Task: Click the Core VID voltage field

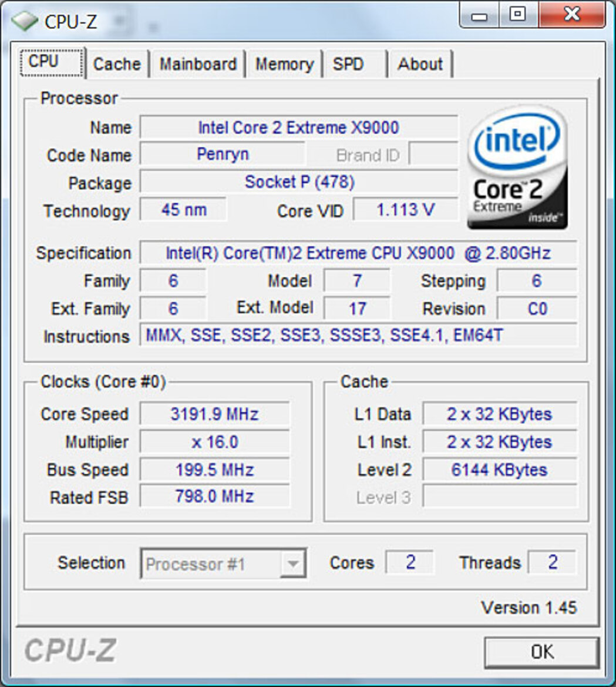Action: pyautogui.click(x=405, y=209)
